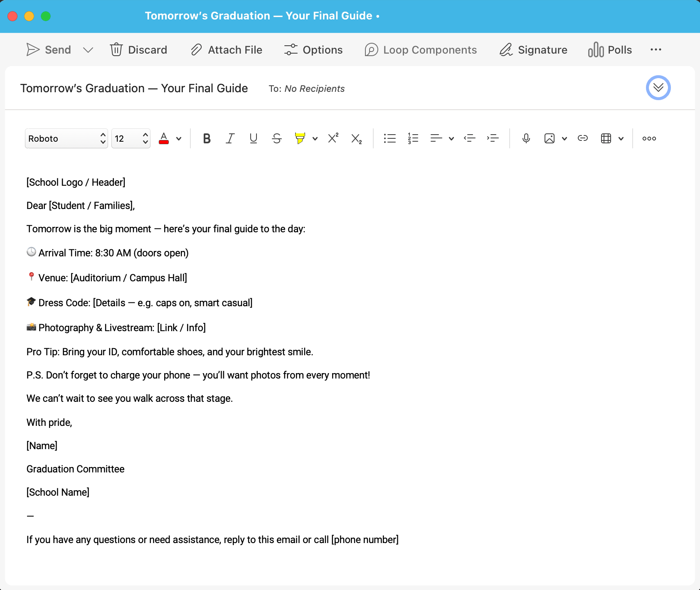Click 'Graduation Committee' text
The width and height of the screenshot is (700, 590).
(76, 469)
